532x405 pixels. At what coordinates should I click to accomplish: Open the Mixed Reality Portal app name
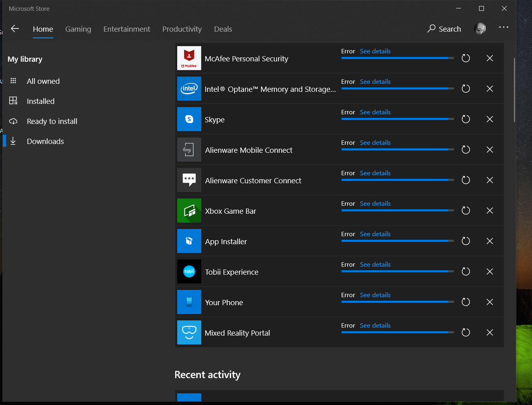coord(237,333)
